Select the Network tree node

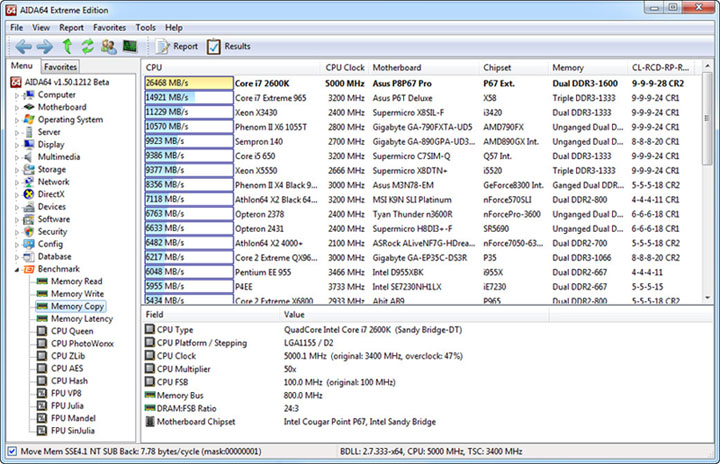click(x=54, y=182)
